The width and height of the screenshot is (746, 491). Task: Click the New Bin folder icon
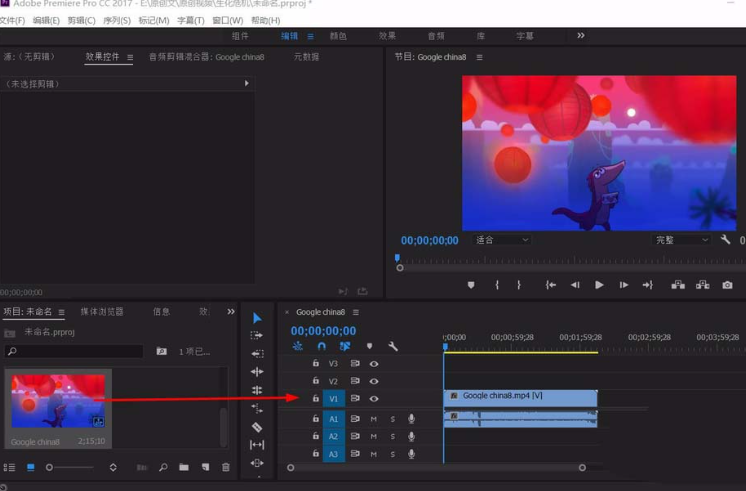184,467
